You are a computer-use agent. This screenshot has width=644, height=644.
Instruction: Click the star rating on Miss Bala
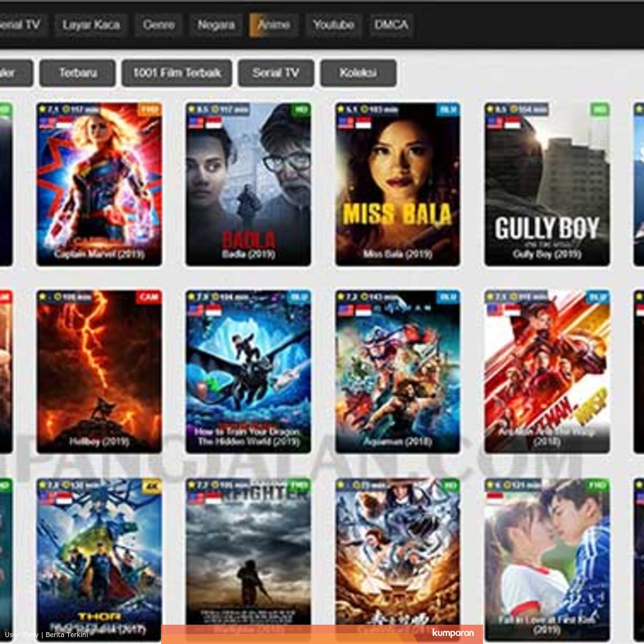pos(347,109)
